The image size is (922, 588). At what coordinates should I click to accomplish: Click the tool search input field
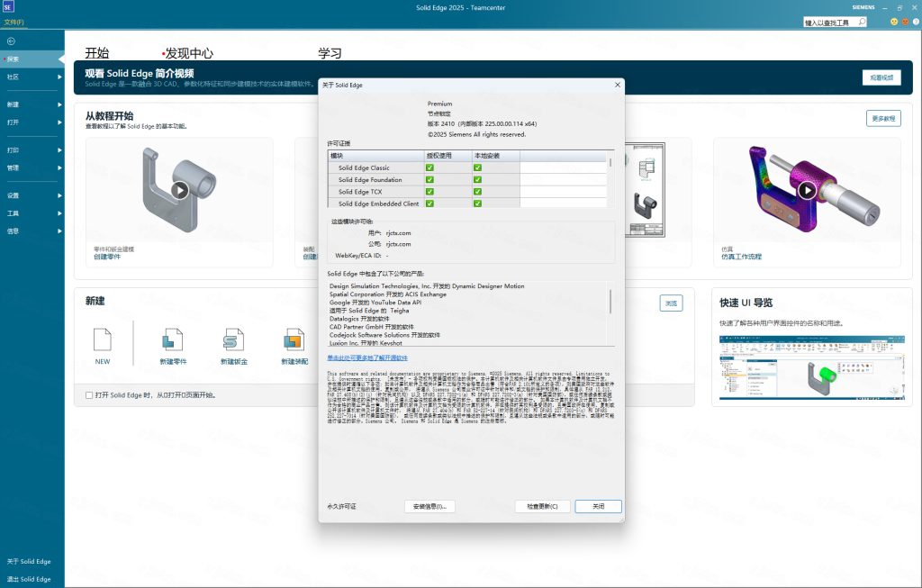828,22
